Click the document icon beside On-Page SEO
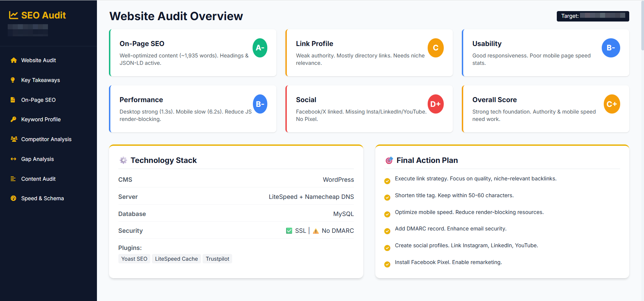644x301 pixels. [13, 100]
